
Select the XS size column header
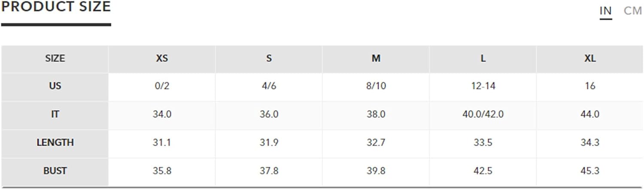pyautogui.click(x=162, y=59)
